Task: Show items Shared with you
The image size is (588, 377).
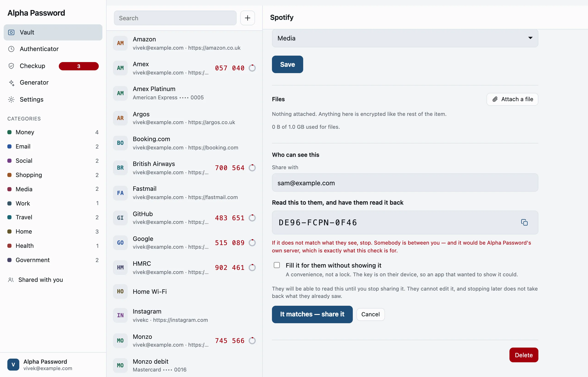Action: pos(53,280)
